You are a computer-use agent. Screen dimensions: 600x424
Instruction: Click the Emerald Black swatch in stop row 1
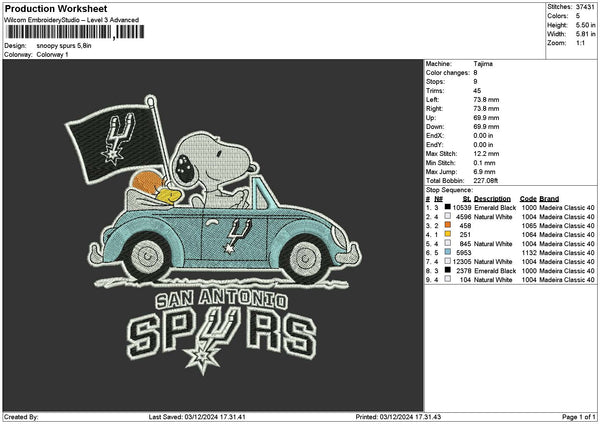(447, 207)
